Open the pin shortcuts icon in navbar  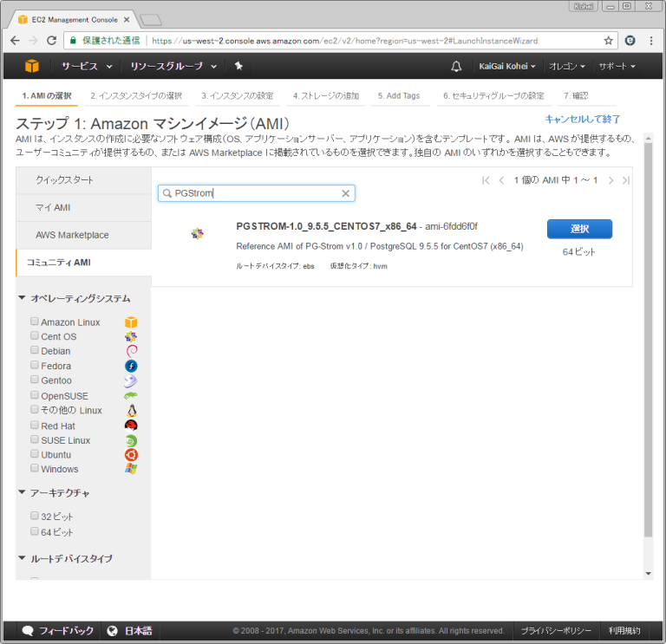point(238,66)
